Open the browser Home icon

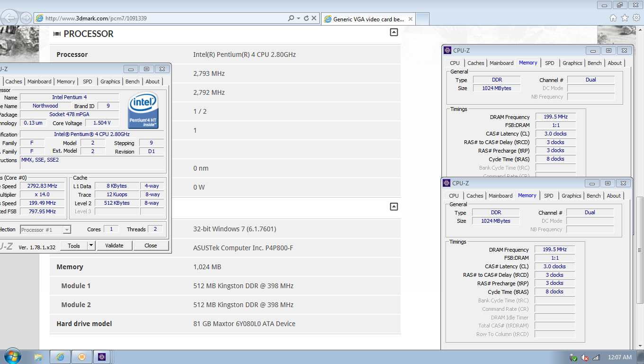coord(613,18)
